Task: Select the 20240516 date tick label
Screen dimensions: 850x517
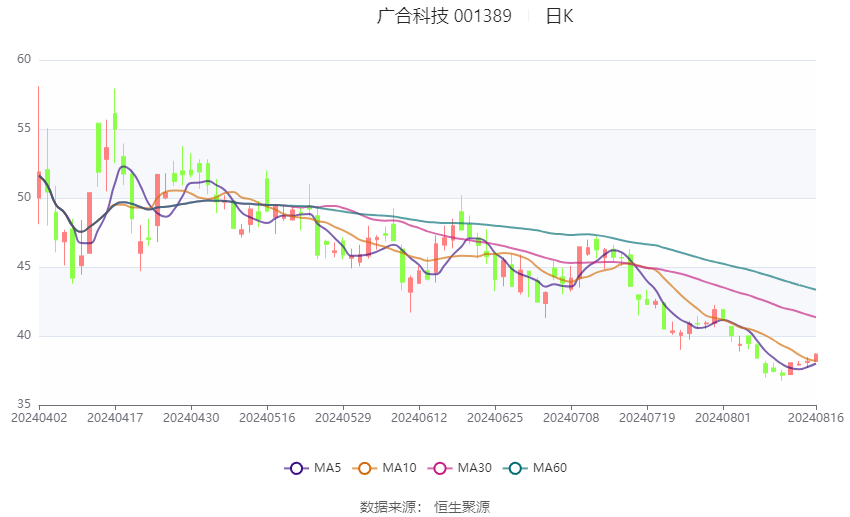Action: [267, 418]
